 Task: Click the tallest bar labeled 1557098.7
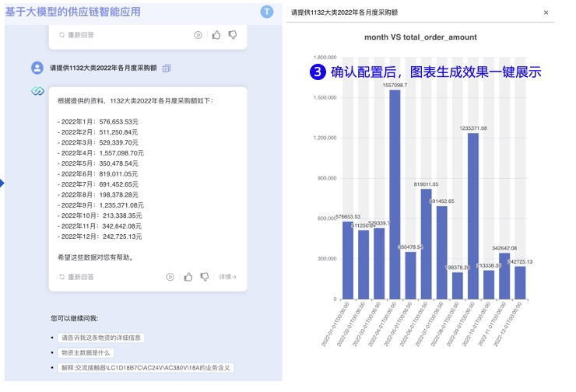tap(395, 194)
